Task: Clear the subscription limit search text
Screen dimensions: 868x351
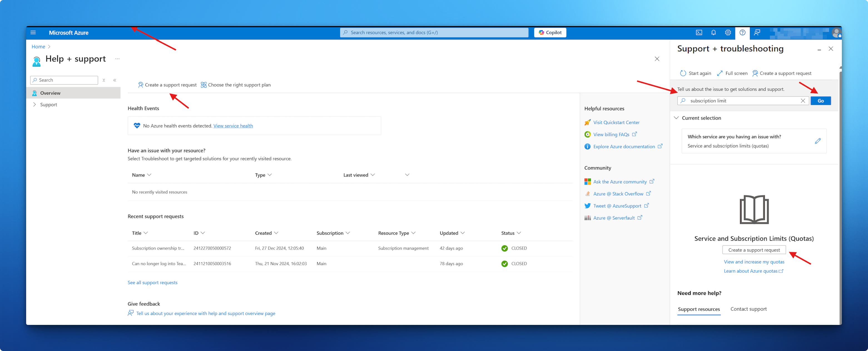Action: click(803, 101)
